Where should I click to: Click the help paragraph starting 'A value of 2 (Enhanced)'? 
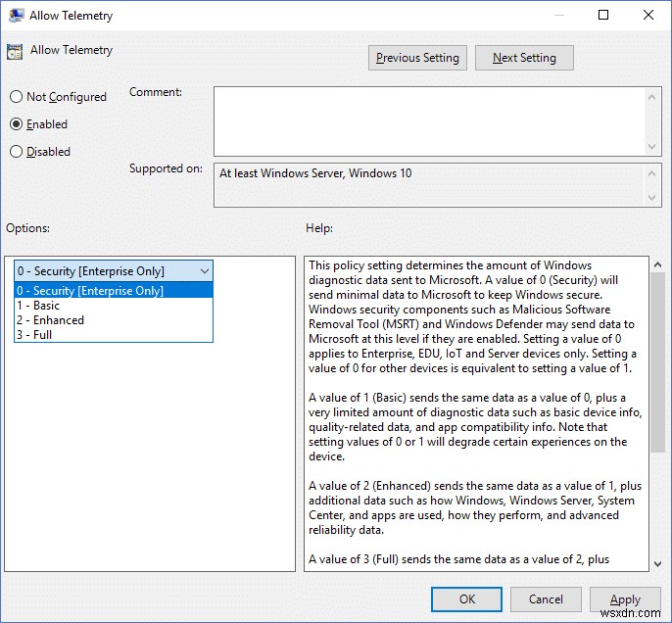(x=475, y=507)
